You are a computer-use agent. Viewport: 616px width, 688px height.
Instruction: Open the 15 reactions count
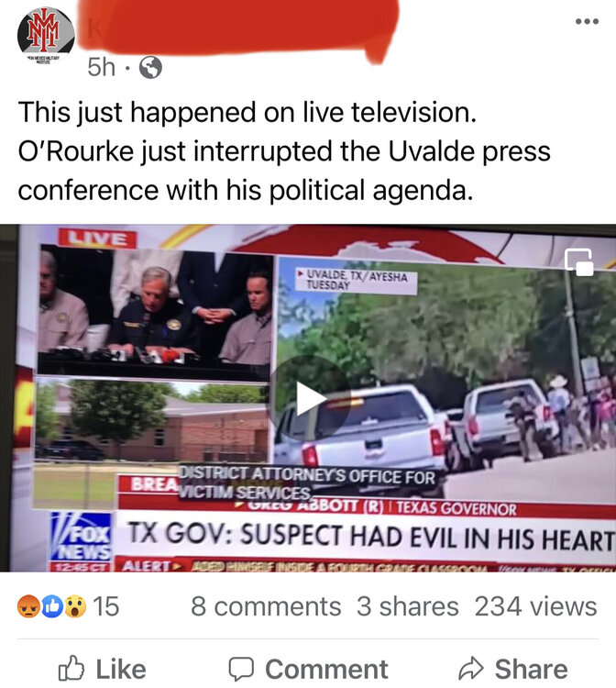click(x=105, y=606)
